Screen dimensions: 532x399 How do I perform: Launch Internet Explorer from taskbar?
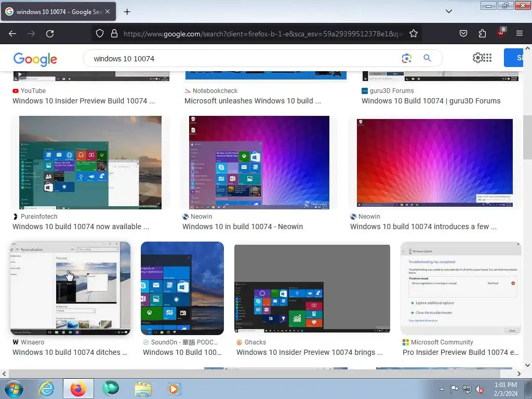tap(46, 389)
